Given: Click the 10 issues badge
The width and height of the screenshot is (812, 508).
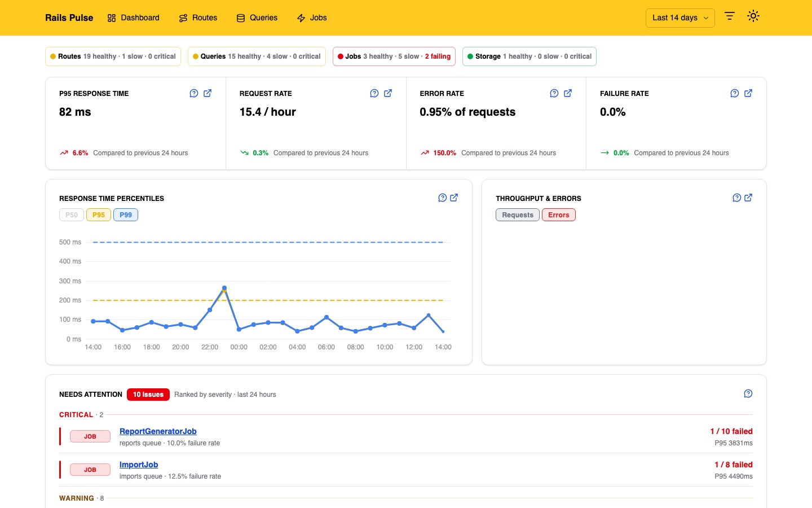Looking at the screenshot, I should (x=148, y=395).
